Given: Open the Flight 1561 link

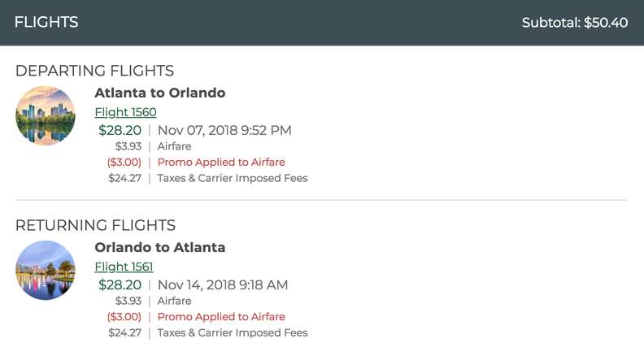Looking at the screenshot, I should (124, 267).
